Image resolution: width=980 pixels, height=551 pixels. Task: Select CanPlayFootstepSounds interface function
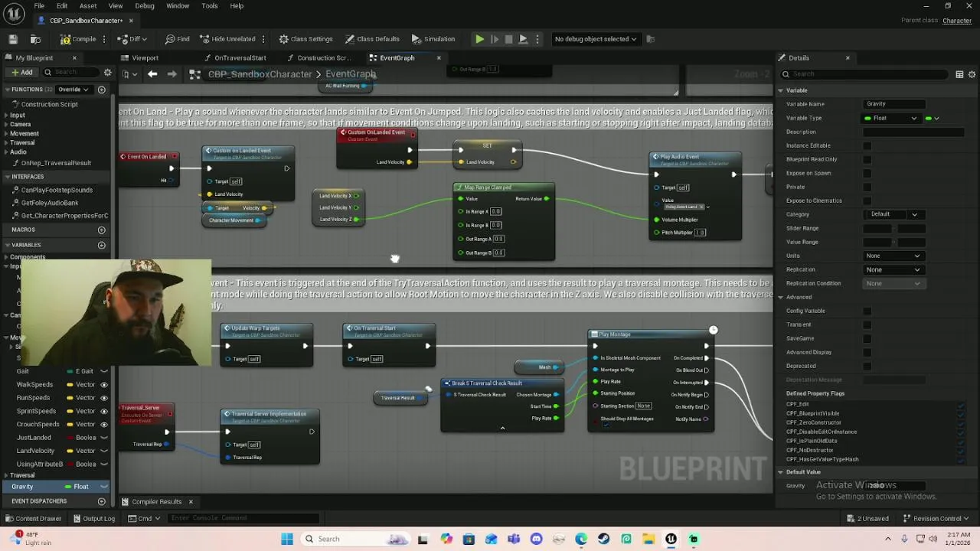click(57, 190)
